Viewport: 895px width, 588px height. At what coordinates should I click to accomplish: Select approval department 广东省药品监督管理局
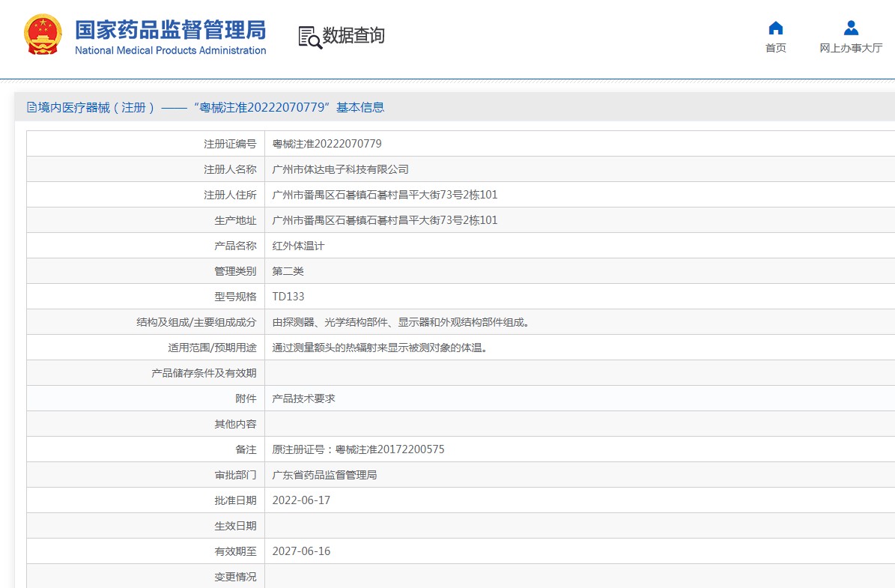pyautogui.click(x=324, y=475)
